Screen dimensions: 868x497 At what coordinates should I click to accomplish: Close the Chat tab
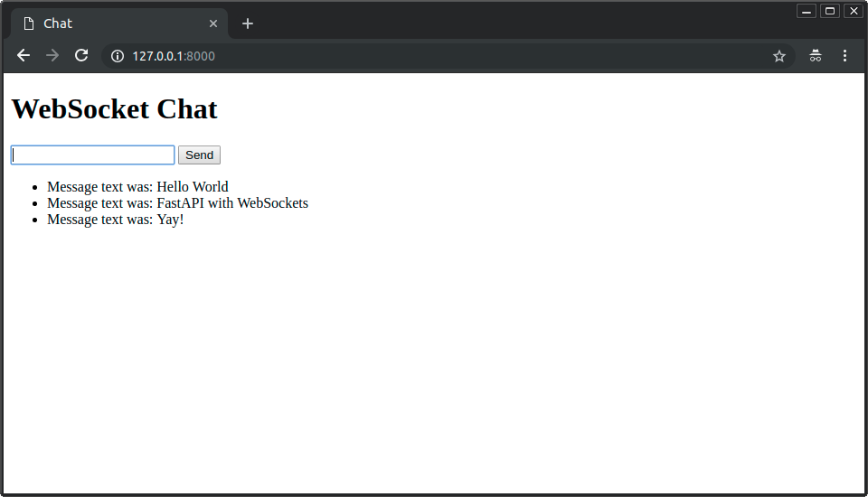click(x=213, y=23)
